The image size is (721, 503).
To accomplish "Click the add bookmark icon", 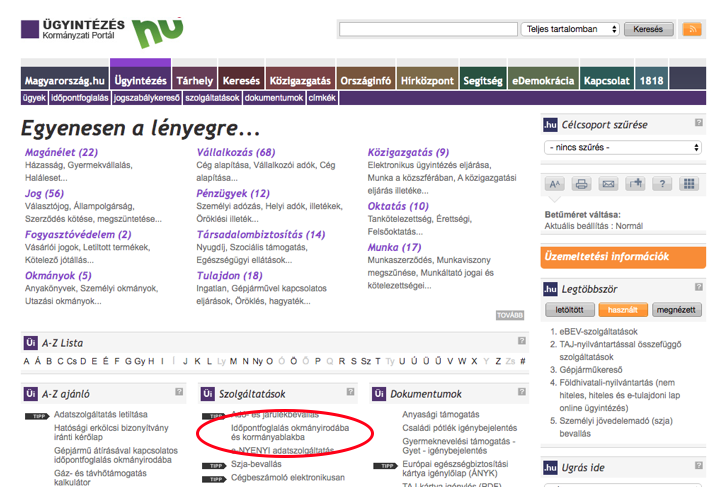I will click(x=635, y=184).
